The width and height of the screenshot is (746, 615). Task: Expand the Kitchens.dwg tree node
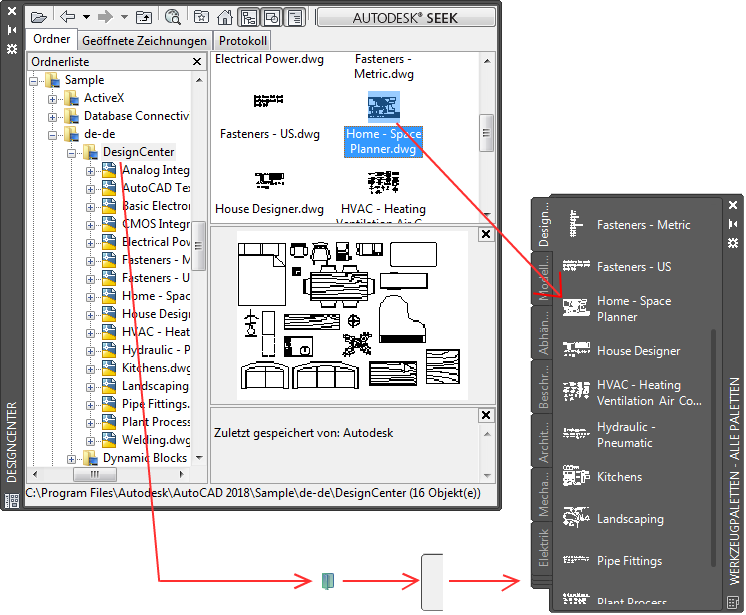point(90,369)
